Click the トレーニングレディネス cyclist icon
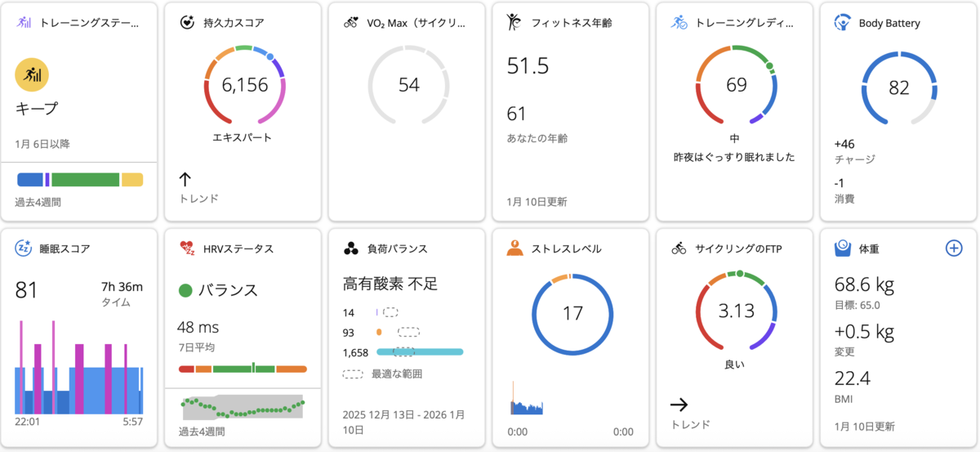 pyautogui.click(x=679, y=23)
